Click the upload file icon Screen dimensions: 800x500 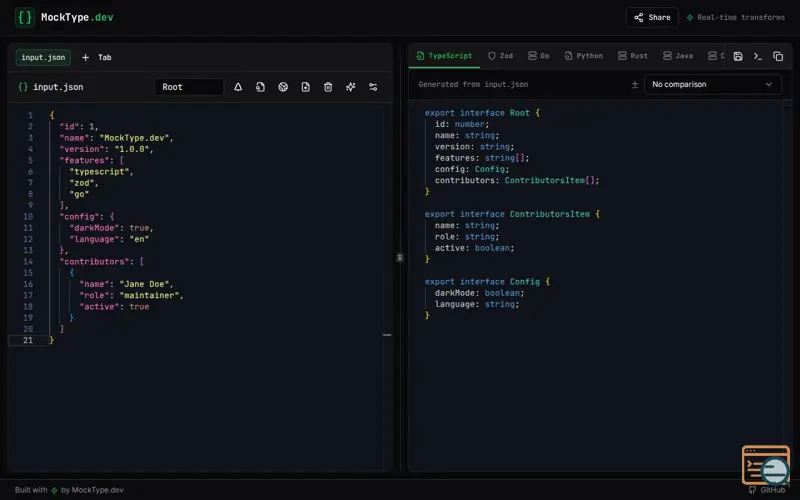306,87
